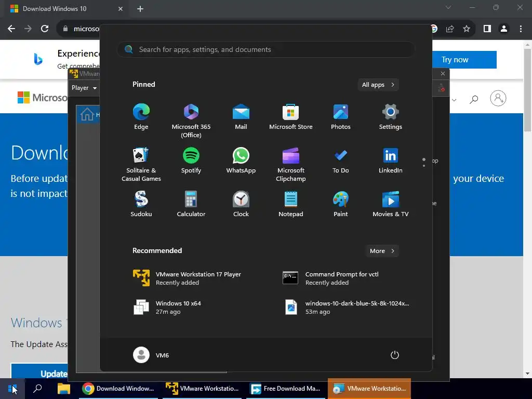Reload the Download Windows 10 page
The width and height of the screenshot is (532, 399).
pyautogui.click(x=45, y=29)
